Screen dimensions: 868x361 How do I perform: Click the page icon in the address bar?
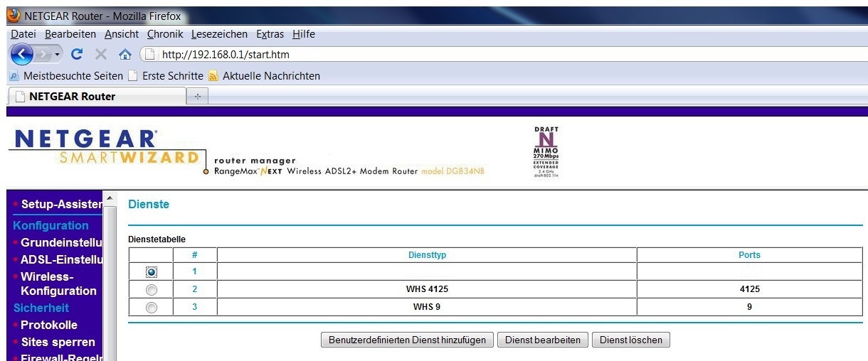[x=149, y=54]
